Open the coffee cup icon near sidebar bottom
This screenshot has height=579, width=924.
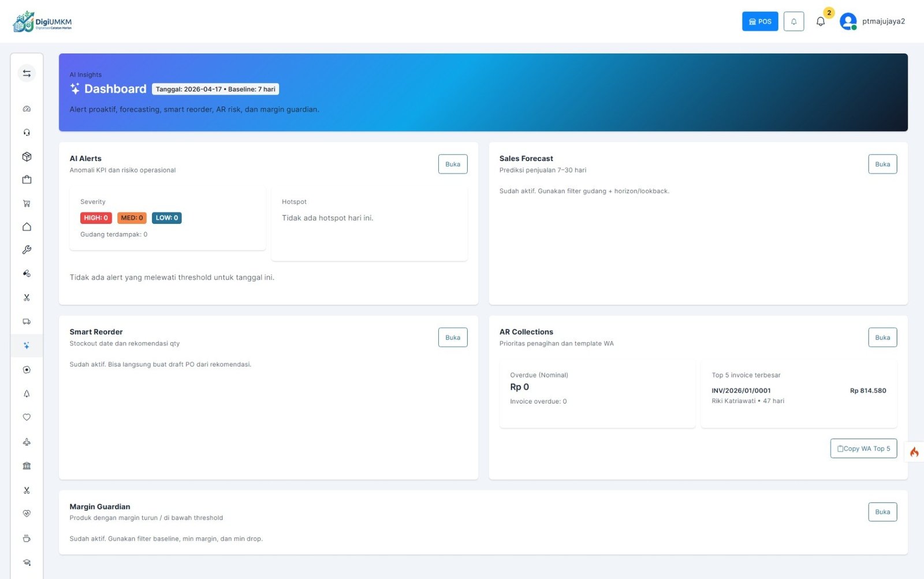(27, 538)
